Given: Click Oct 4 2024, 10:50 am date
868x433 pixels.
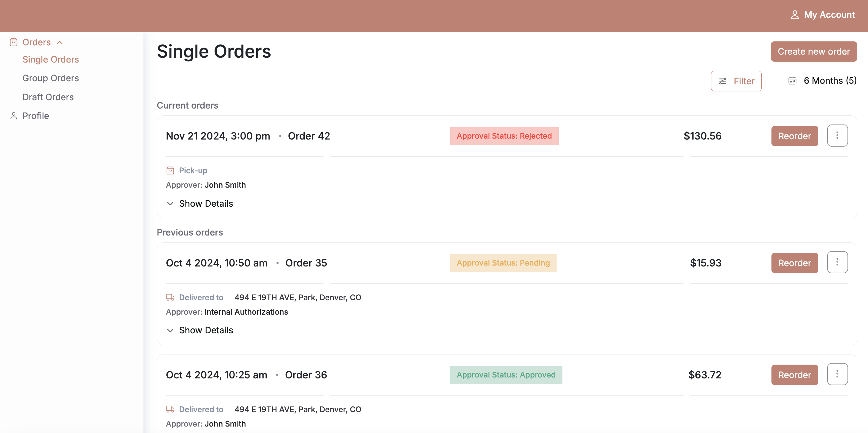Looking at the screenshot, I should (217, 263).
